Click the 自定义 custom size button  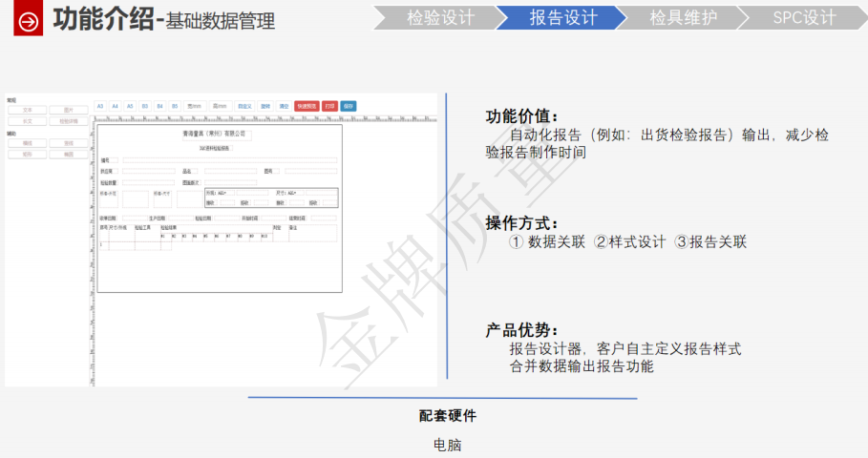[x=245, y=106]
